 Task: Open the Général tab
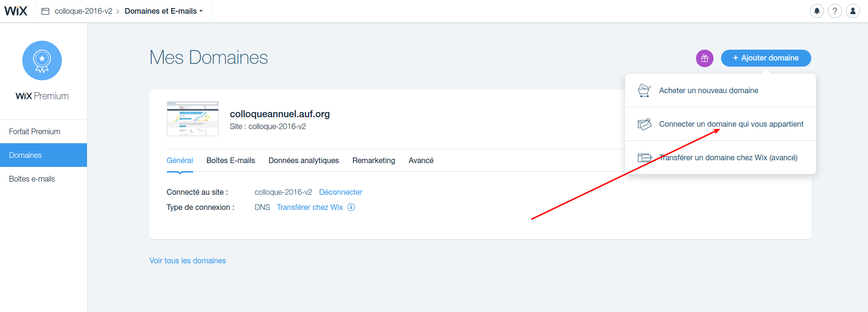click(180, 160)
